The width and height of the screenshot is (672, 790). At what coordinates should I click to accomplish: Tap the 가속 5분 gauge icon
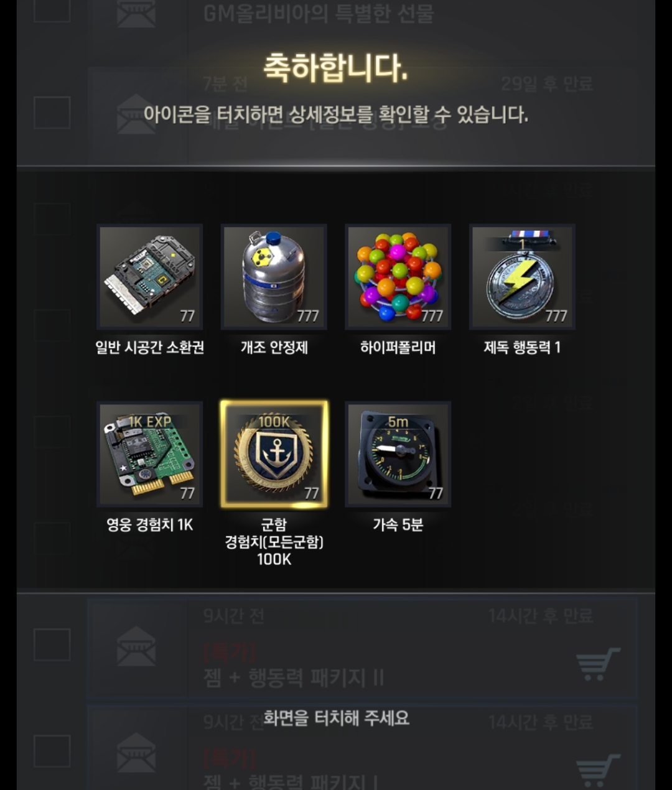(x=398, y=454)
